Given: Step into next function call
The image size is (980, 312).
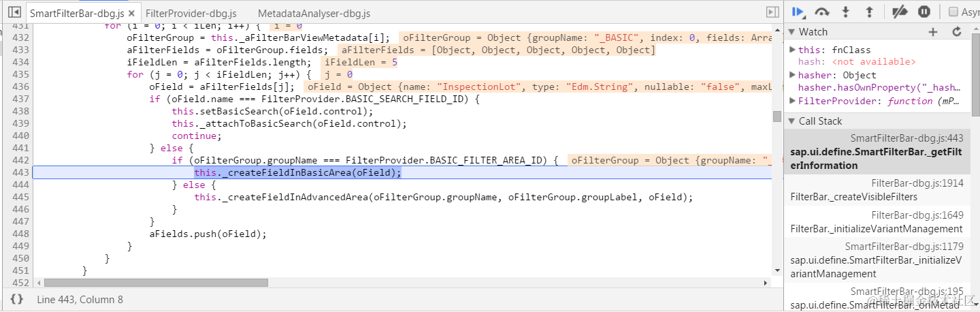Looking at the screenshot, I should [846, 12].
